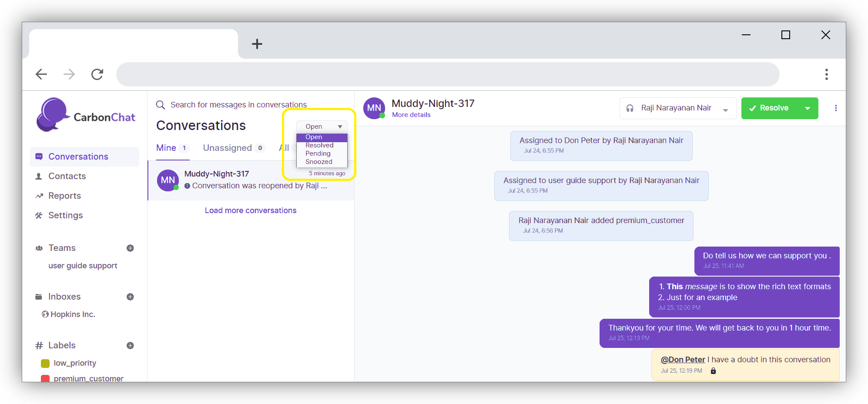Open the conversation three-dot options menu

835,108
